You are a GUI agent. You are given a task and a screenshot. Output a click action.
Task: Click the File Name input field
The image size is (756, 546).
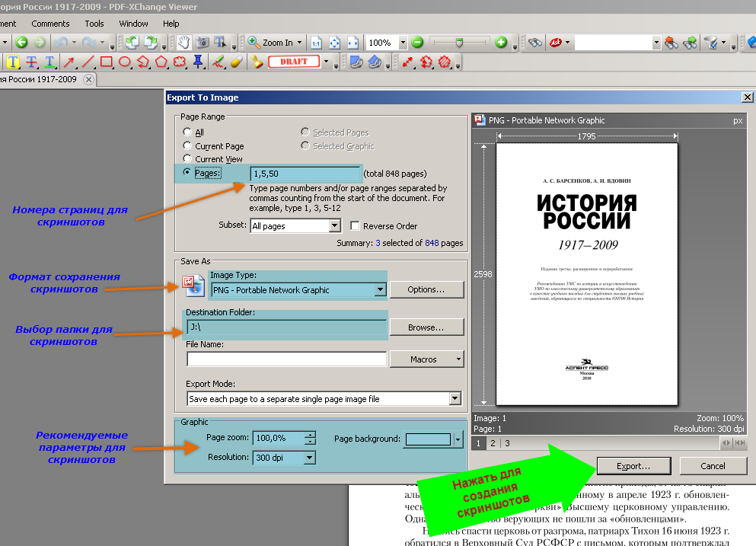tap(286, 359)
